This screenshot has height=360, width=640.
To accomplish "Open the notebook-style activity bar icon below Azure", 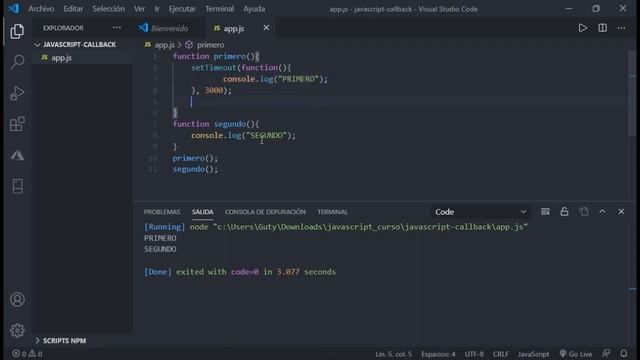I will [17, 186].
